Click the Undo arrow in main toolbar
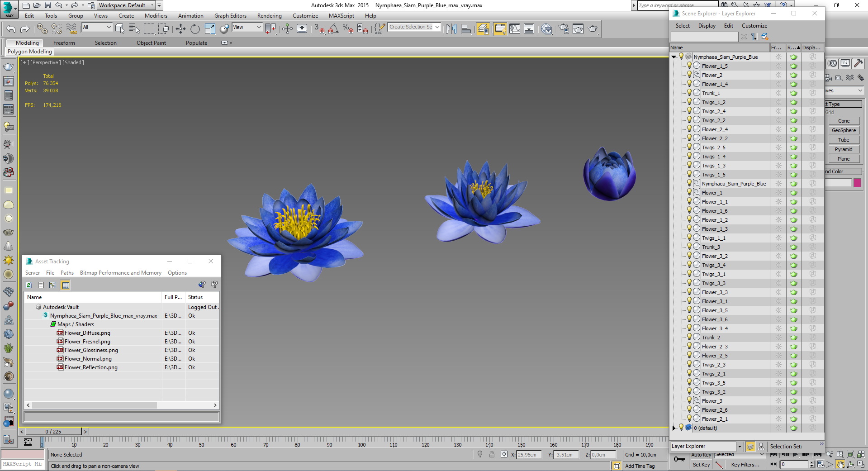Viewport: 868px width, 471px height. [11, 29]
